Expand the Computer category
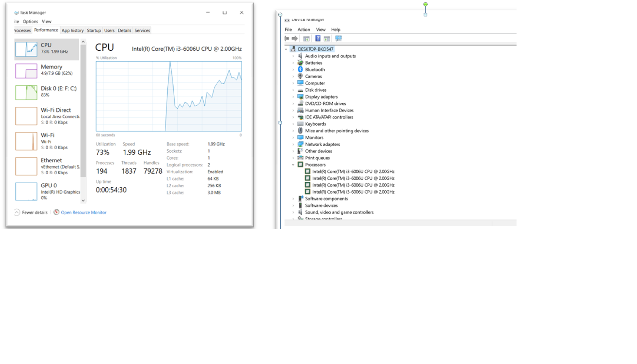 point(293,83)
